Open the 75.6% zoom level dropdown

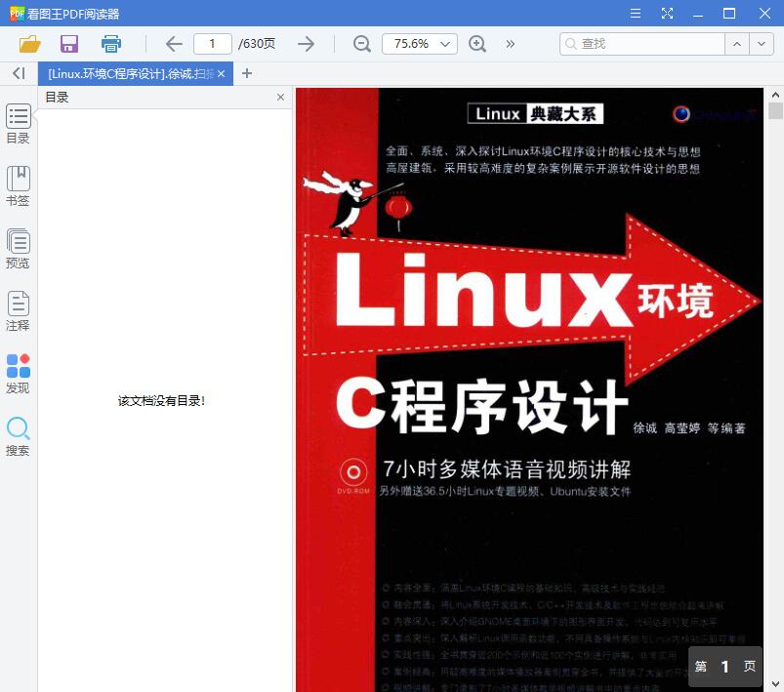420,44
